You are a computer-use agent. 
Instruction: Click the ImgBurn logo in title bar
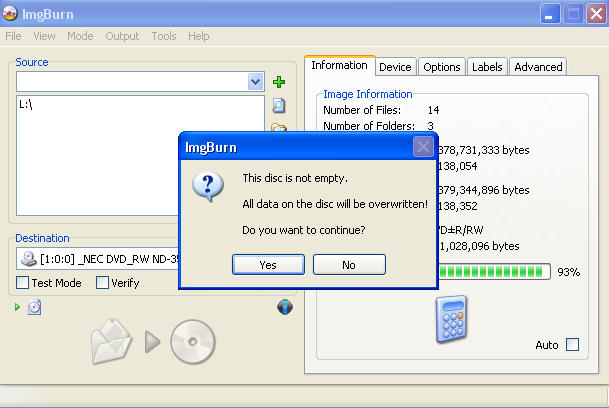(10, 14)
